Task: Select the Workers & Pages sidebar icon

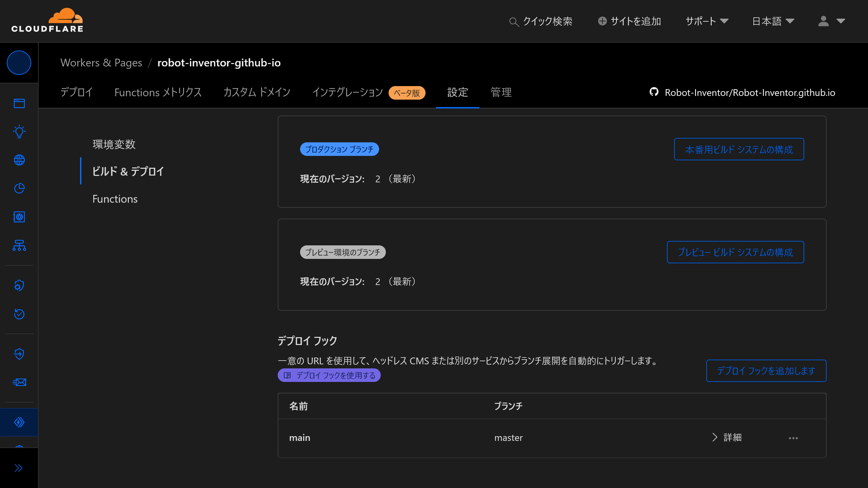Action: coord(19,422)
